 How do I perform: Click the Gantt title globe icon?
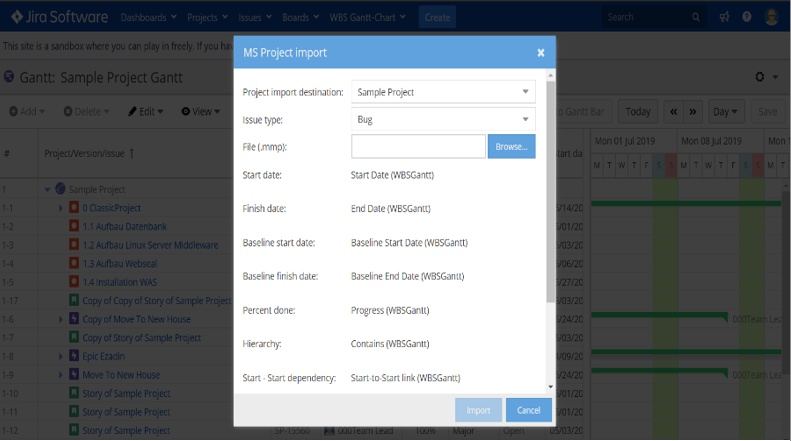(x=9, y=77)
